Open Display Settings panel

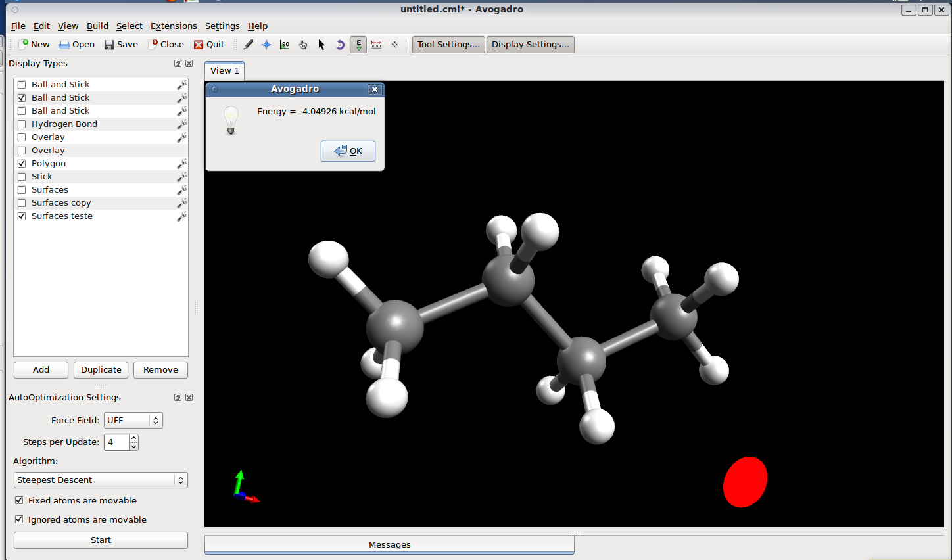point(531,45)
